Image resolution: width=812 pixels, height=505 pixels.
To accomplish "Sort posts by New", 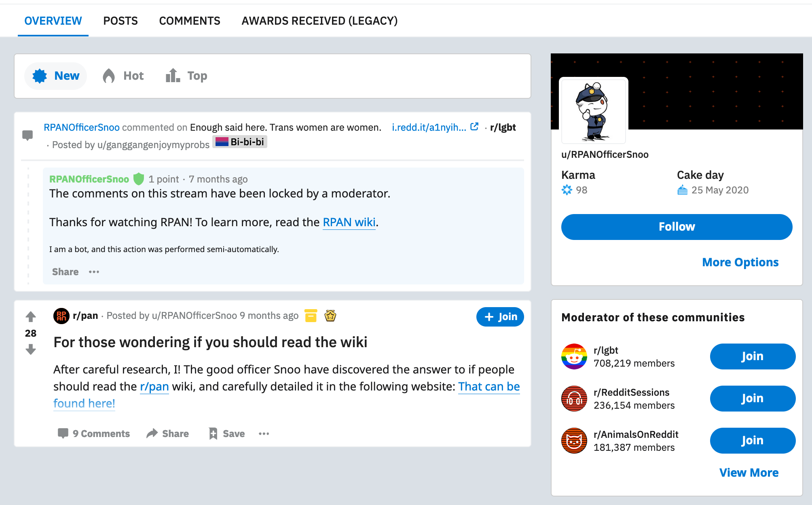I will click(x=56, y=76).
